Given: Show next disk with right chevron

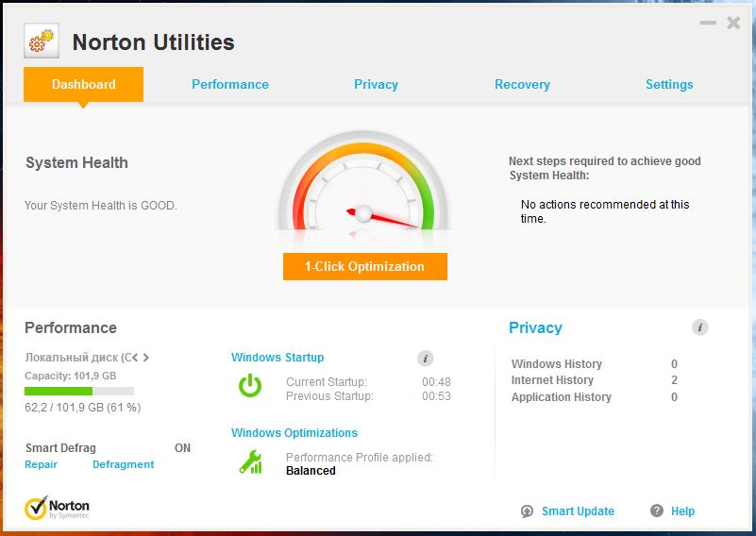Looking at the screenshot, I should coord(145,357).
